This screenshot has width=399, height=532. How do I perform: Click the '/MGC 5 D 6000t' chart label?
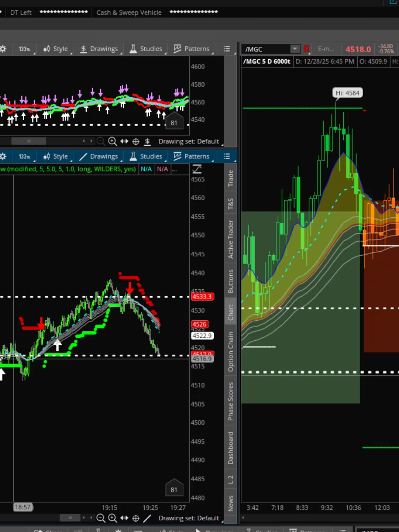click(266, 62)
